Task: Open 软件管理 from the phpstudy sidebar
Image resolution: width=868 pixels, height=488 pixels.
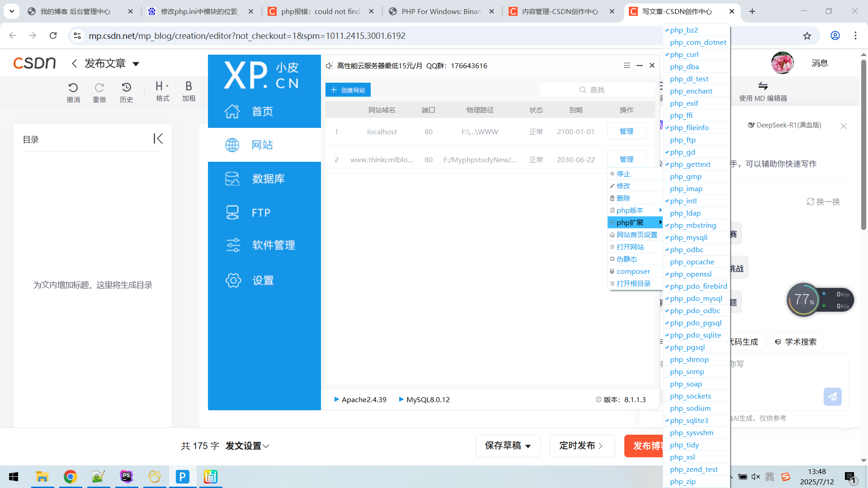Action: [264, 245]
